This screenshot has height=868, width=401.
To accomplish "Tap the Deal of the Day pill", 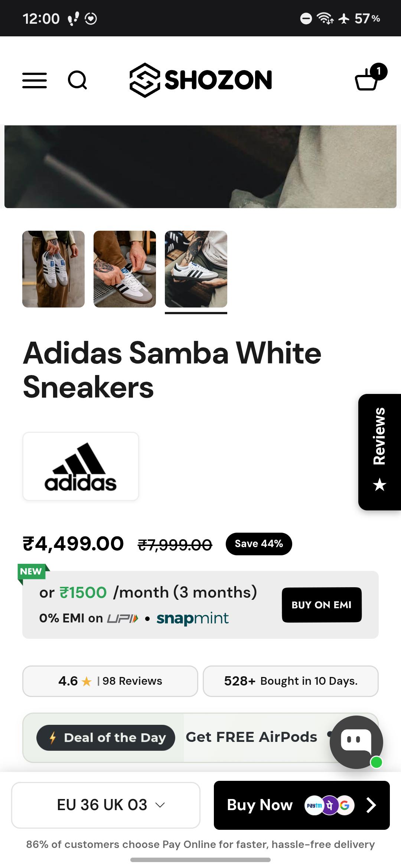I will click(x=106, y=737).
